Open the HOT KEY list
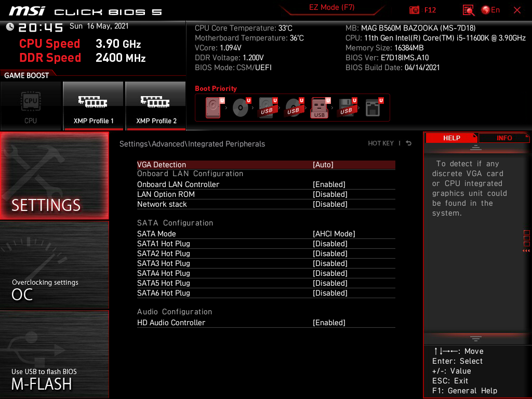The width and height of the screenshot is (532, 399). (x=381, y=143)
